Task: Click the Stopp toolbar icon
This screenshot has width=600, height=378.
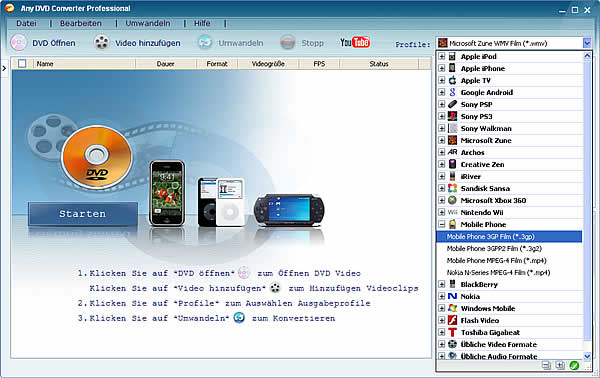Action: pyautogui.click(x=288, y=42)
